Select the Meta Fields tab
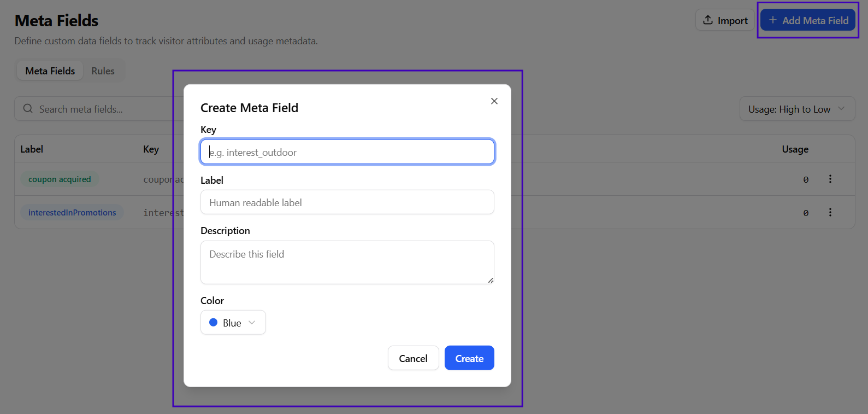Viewport: 868px width, 414px height. pos(50,71)
